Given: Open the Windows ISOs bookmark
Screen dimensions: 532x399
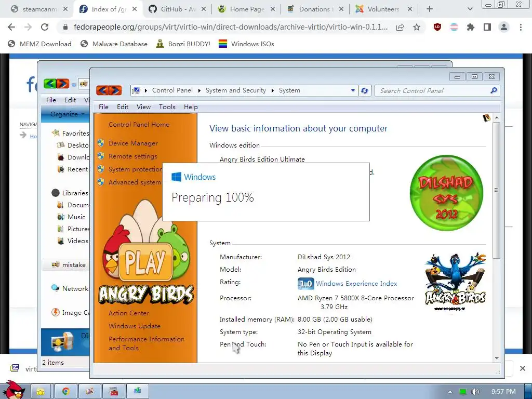Looking at the screenshot, I should point(246,44).
